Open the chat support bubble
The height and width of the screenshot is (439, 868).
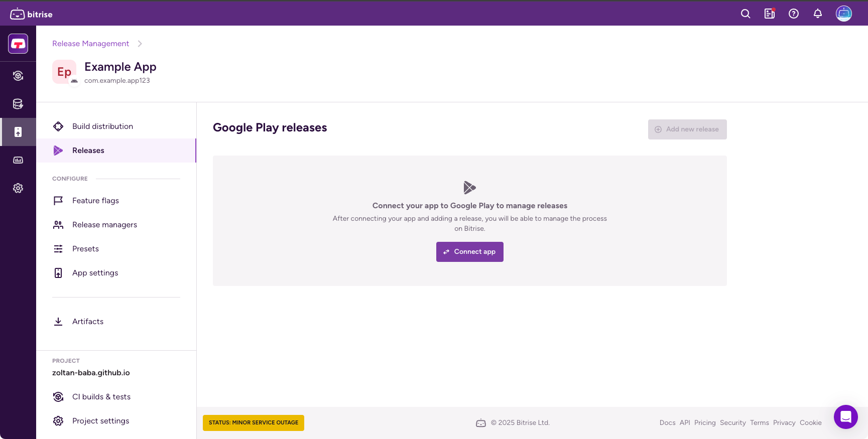pyautogui.click(x=846, y=417)
